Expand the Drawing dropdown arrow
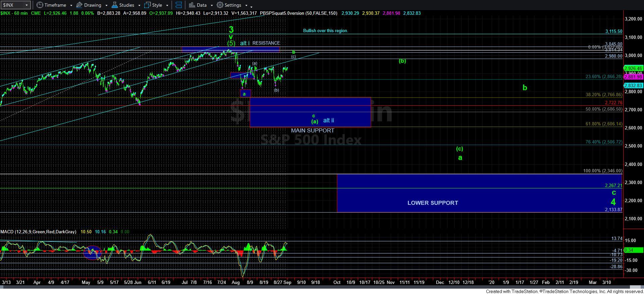 (106, 5)
